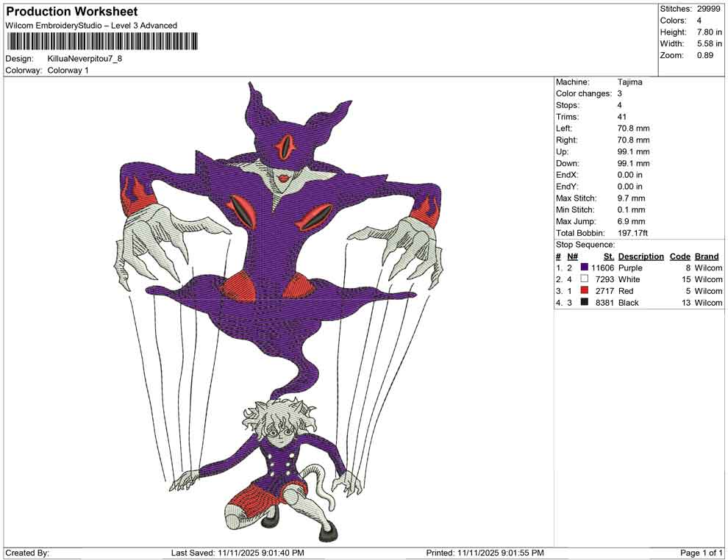This screenshot has width=728, height=560.
Task: Click the purple thread color swatch
Action: 585,268
